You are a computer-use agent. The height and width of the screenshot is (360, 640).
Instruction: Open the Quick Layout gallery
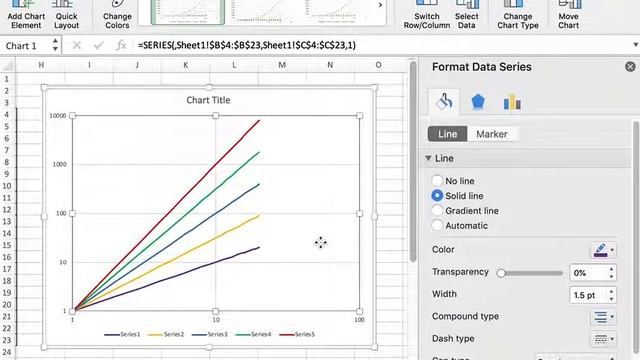(x=67, y=15)
